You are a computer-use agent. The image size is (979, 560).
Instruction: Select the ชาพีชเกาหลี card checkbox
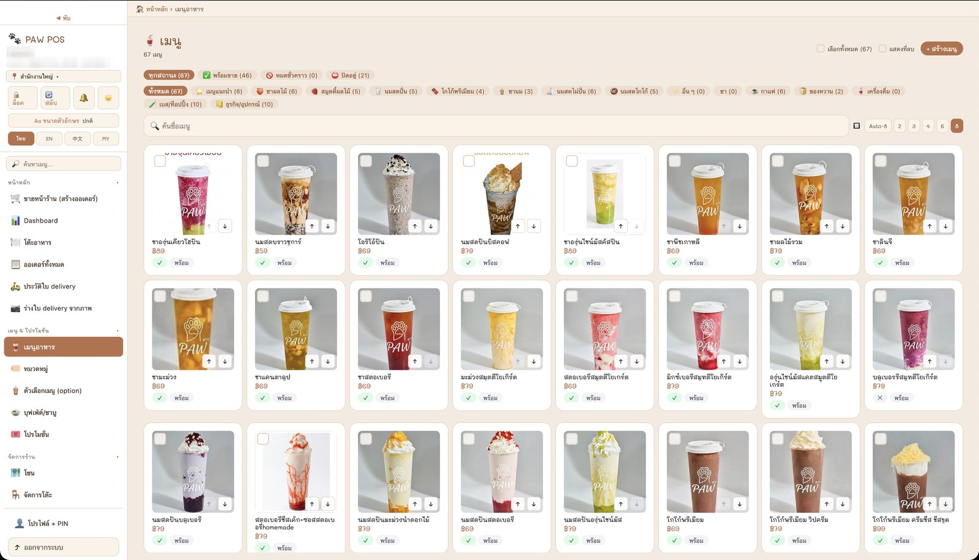674,161
